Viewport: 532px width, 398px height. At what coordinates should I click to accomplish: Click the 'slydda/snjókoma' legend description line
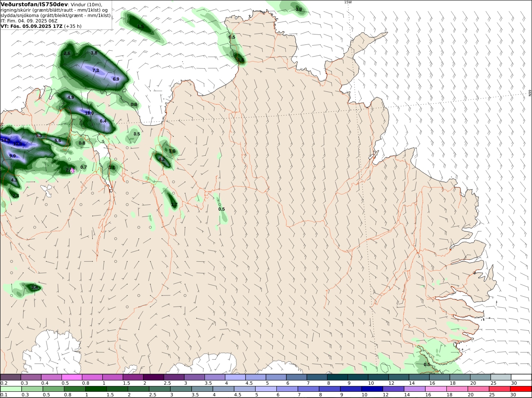click(x=56, y=15)
